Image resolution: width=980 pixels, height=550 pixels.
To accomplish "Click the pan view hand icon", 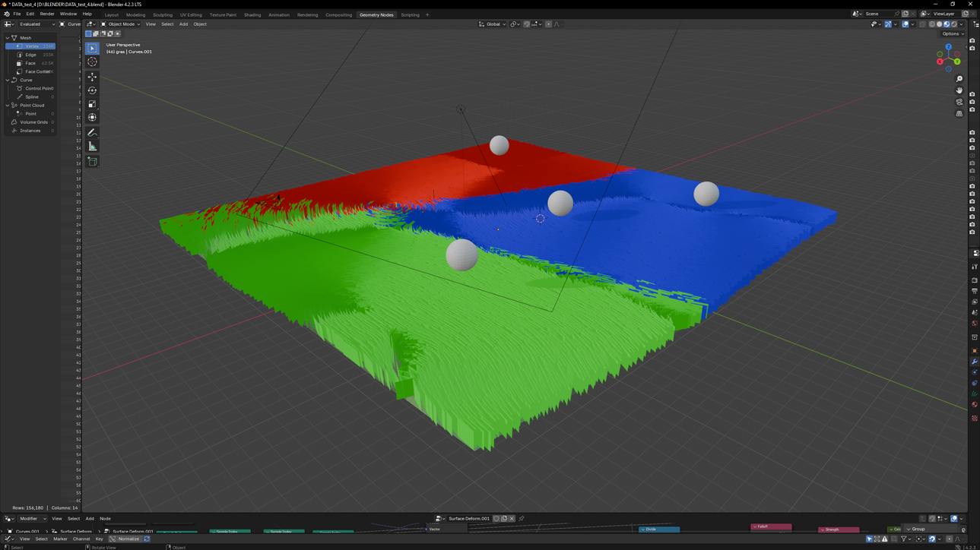I will click(x=959, y=90).
